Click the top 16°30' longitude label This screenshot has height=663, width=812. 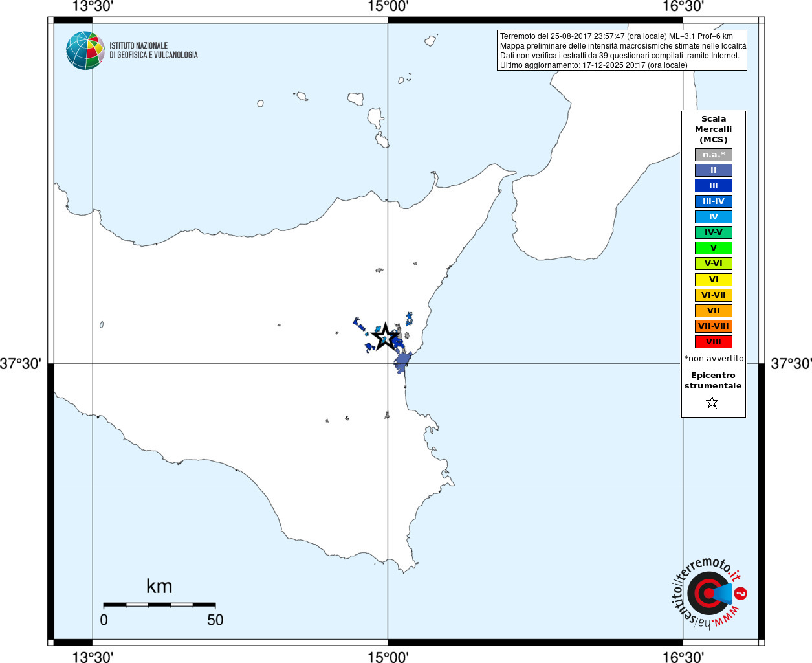pos(683,7)
